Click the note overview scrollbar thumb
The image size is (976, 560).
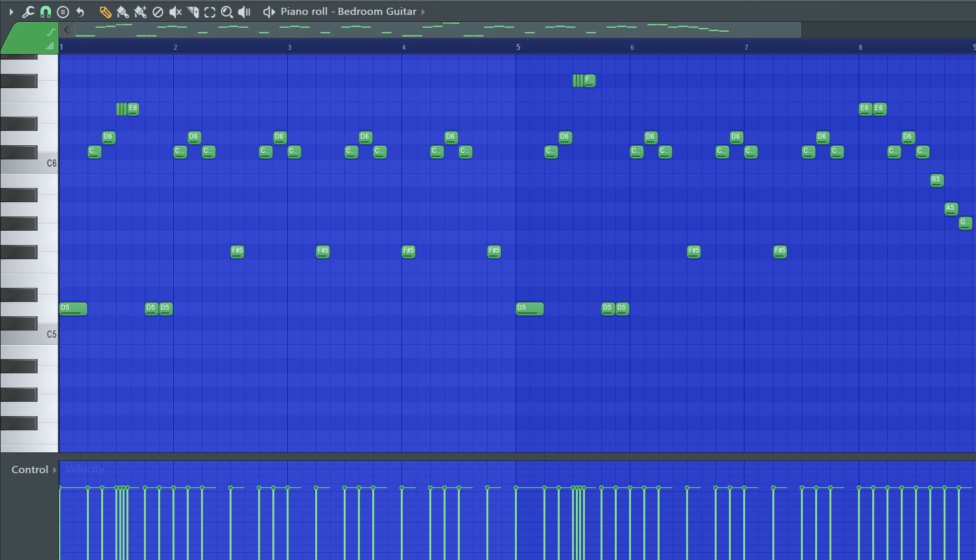[x=438, y=30]
